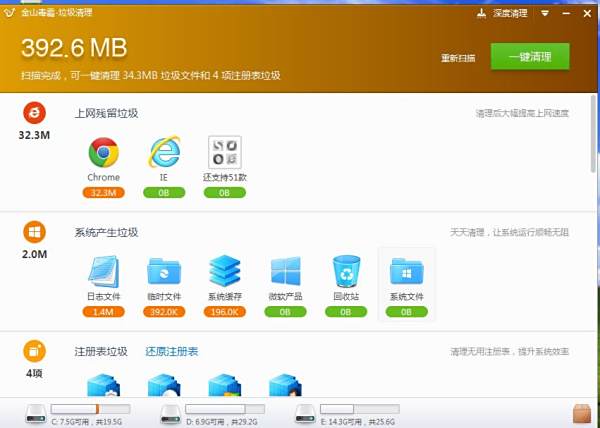Click the 清理后大幅提高上网速度 hint text
Viewport: 600px width, 428px height.
pos(522,113)
